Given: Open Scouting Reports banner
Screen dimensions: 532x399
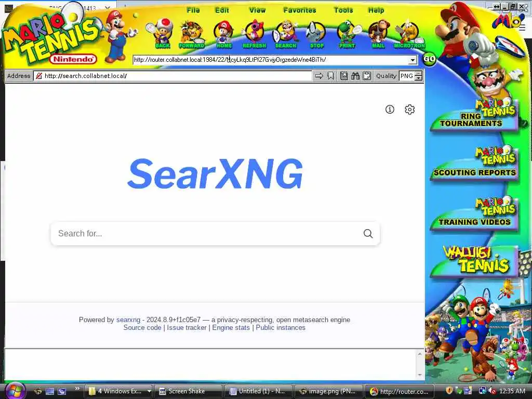Looking at the screenshot, I should (x=474, y=165).
